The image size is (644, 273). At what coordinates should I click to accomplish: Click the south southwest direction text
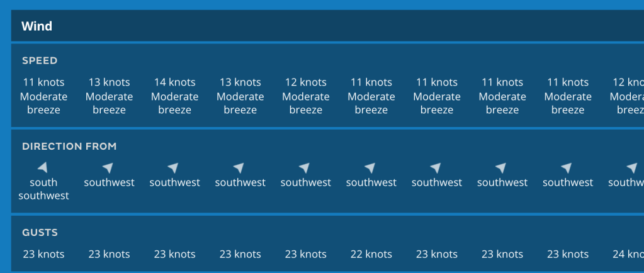click(x=43, y=189)
